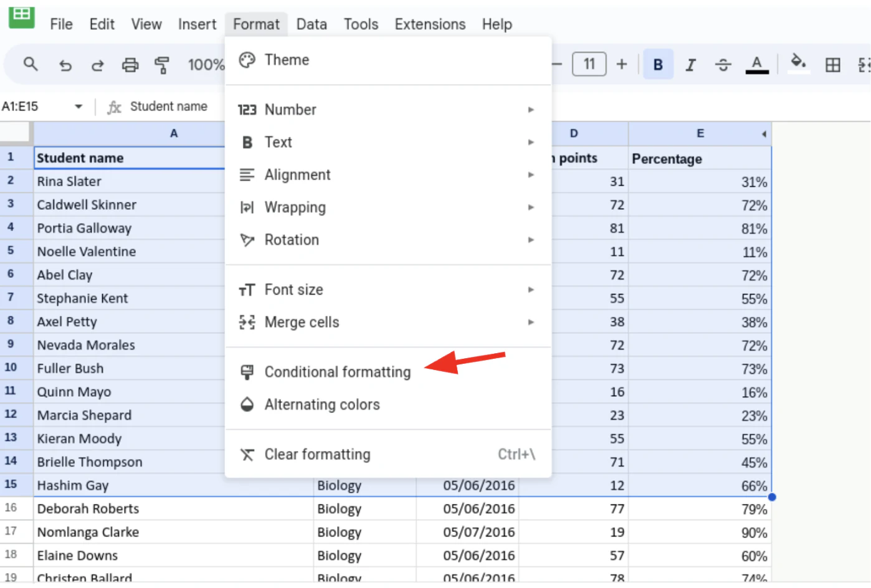Click the A1:E15 name box
This screenshot has height=588, width=871.
click(42, 107)
